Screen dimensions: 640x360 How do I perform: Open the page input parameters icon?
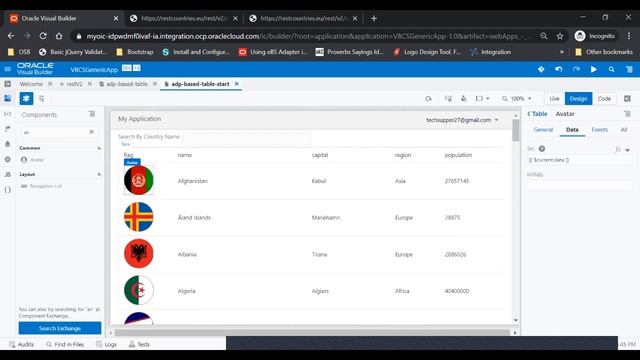[448, 98]
